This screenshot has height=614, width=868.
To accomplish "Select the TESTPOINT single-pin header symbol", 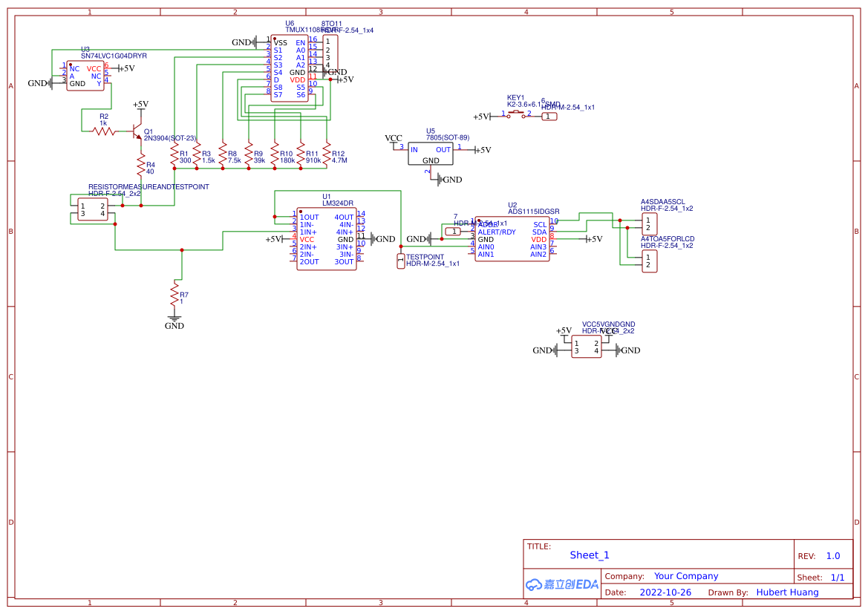I will click(x=400, y=262).
